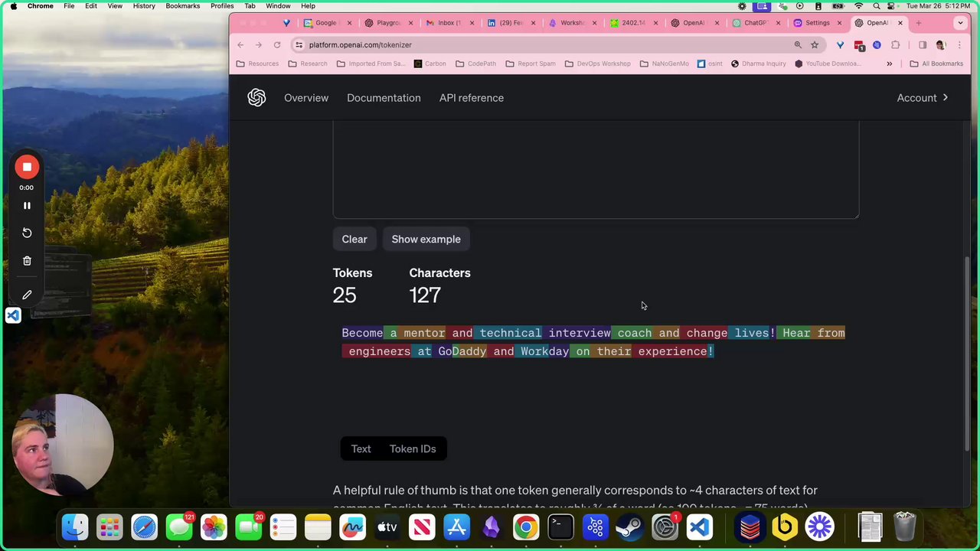Open the Resources bookmark folder
Viewport: 980px width, 551px height.
(x=257, y=64)
